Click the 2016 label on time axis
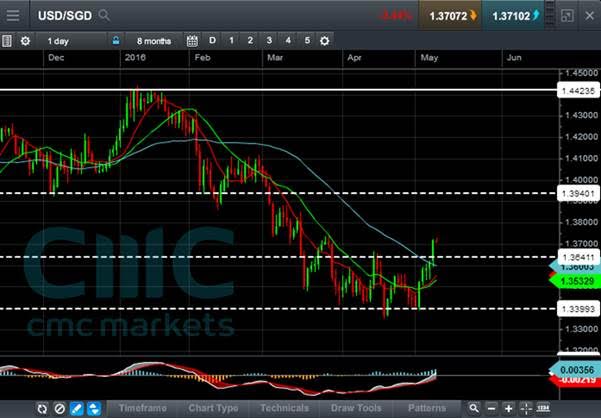 click(135, 58)
